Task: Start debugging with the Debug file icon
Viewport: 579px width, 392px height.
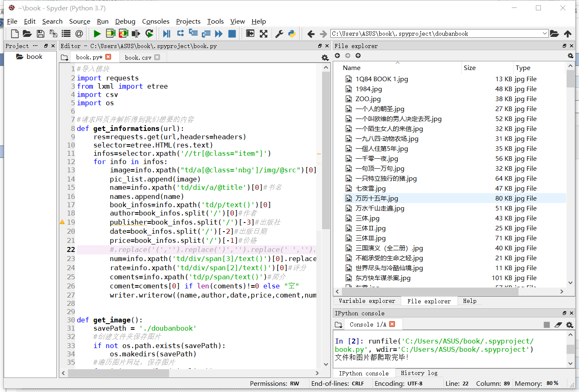Action: pos(167,34)
